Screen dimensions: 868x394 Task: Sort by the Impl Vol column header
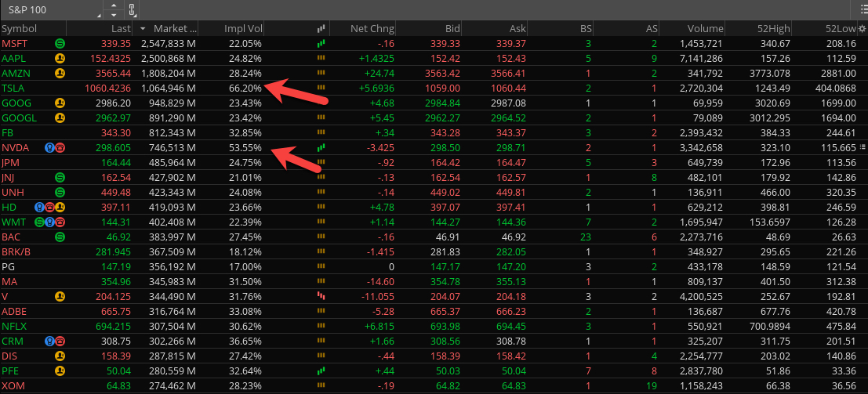(243, 28)
